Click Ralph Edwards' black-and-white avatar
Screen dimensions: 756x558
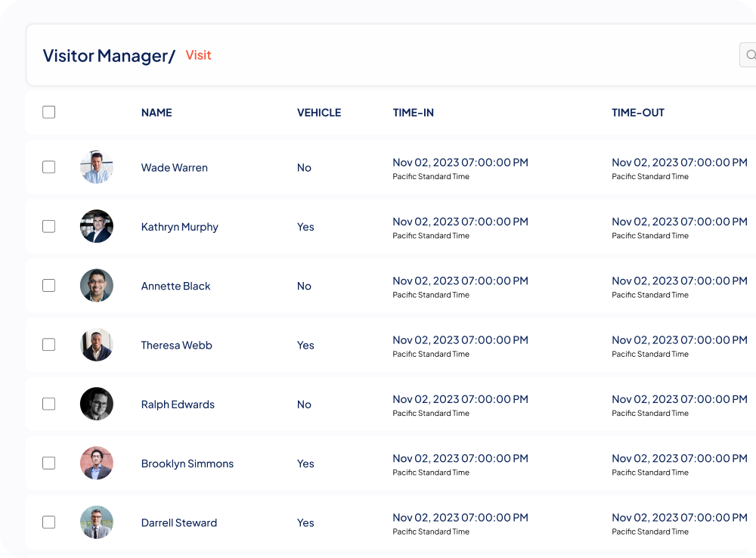97,405
